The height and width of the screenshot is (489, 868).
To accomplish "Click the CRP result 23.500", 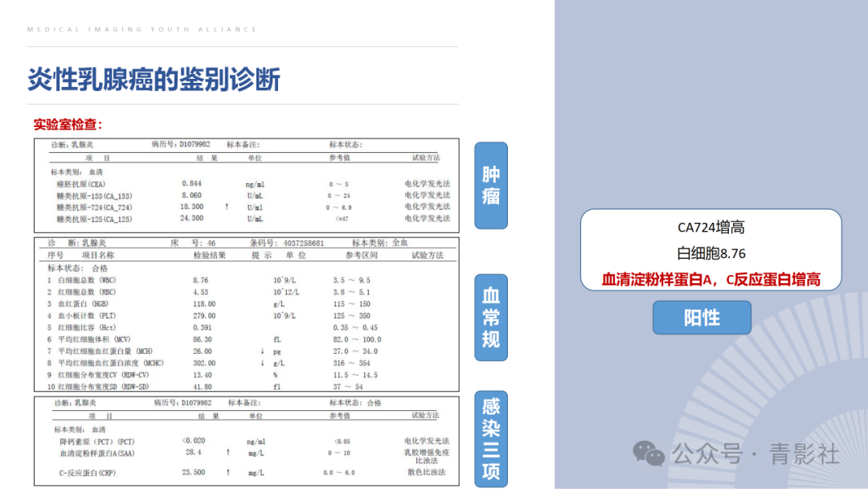I will point(194,472).
